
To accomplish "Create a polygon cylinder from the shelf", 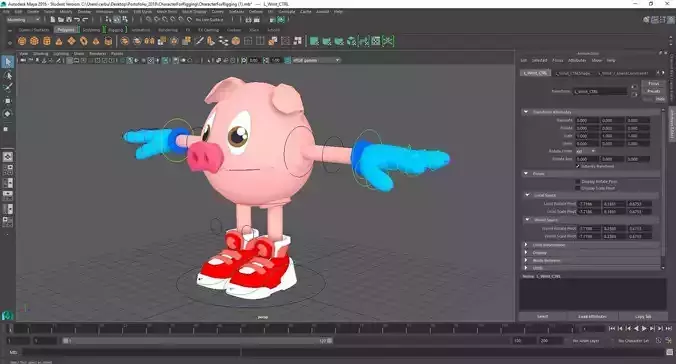I will pos(47,41).
